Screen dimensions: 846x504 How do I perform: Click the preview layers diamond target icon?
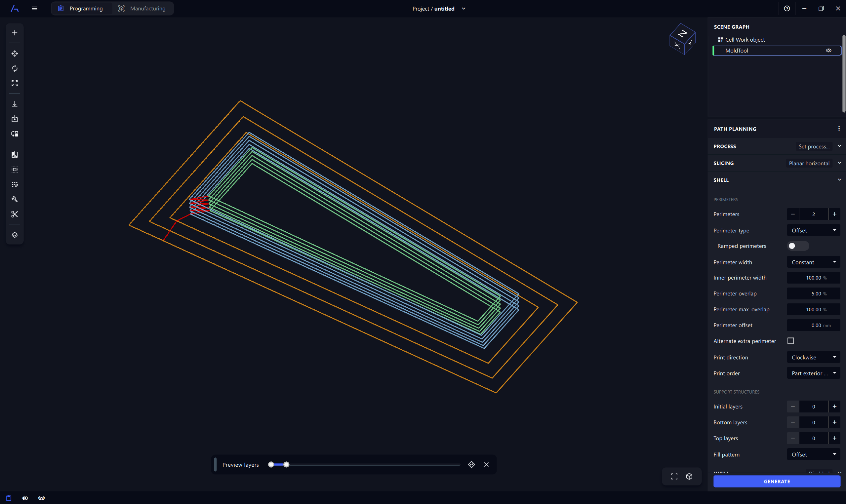point(471,465)
